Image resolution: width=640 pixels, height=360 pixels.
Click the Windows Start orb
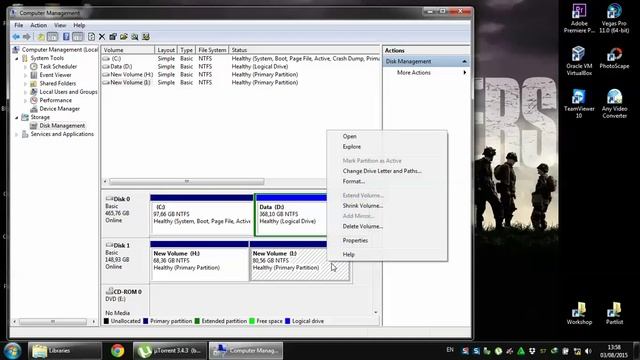(x=12, y=350)
